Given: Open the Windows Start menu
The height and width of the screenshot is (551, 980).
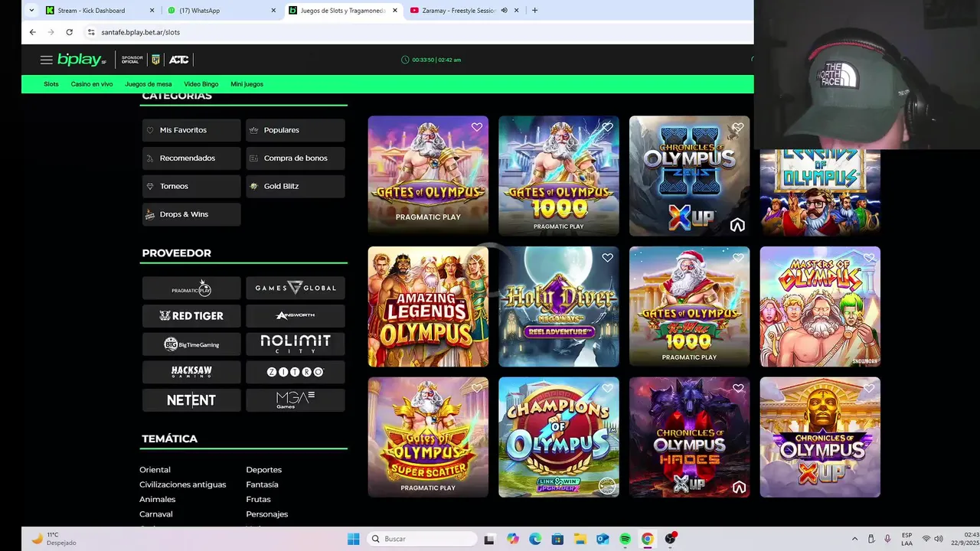Looking at the screenshot, I should [x=353, y=539].
